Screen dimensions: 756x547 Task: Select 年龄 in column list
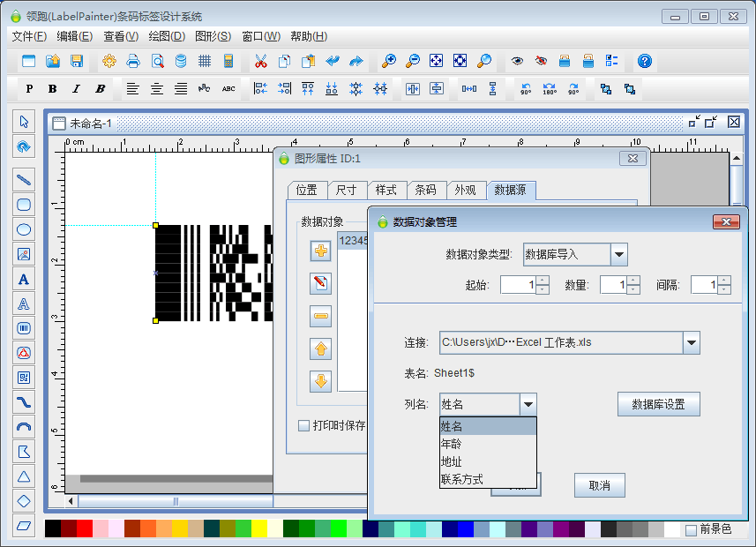(488, 444)
